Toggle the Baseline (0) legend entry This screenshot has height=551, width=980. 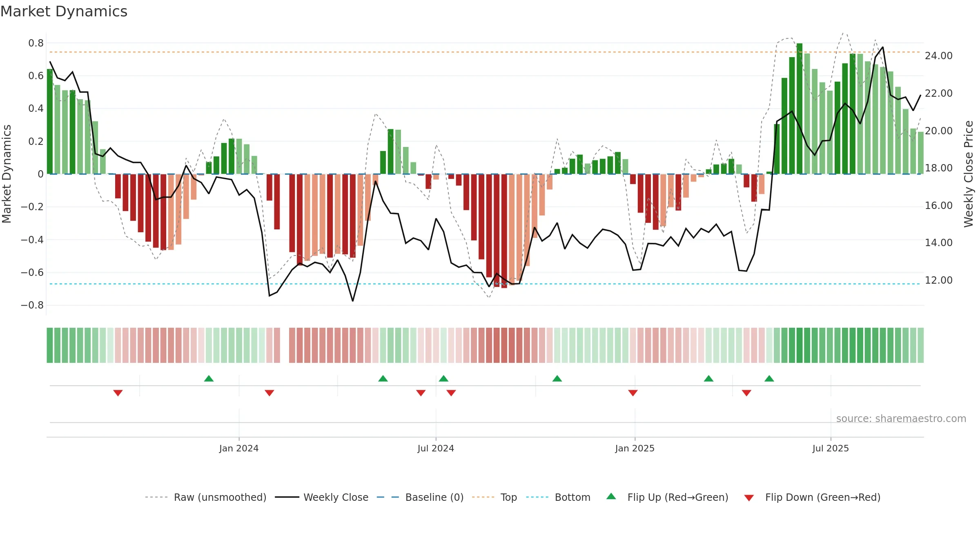(420, 497)
